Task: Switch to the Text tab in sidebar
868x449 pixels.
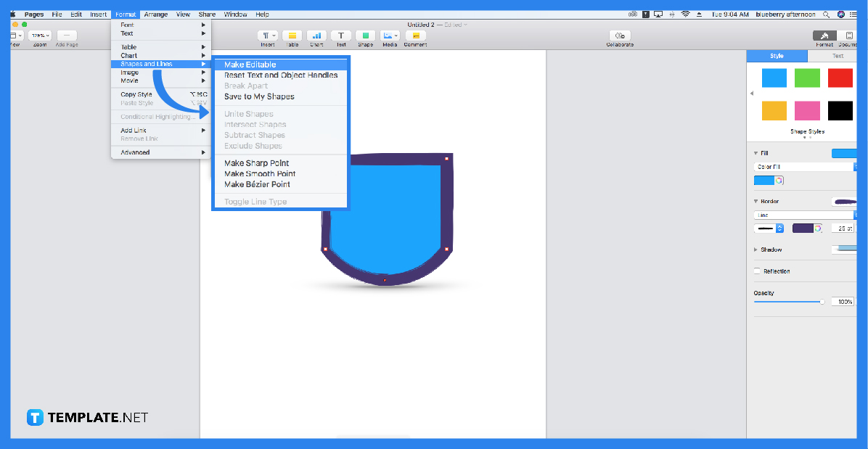Action: tap(838, 55)
